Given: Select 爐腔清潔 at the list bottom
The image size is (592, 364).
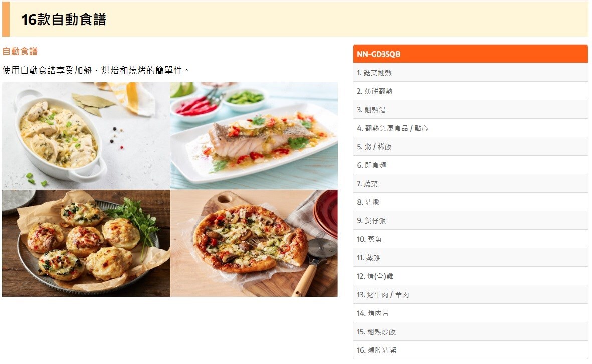Looking at the screenshot, I should [x=470, y=350].
